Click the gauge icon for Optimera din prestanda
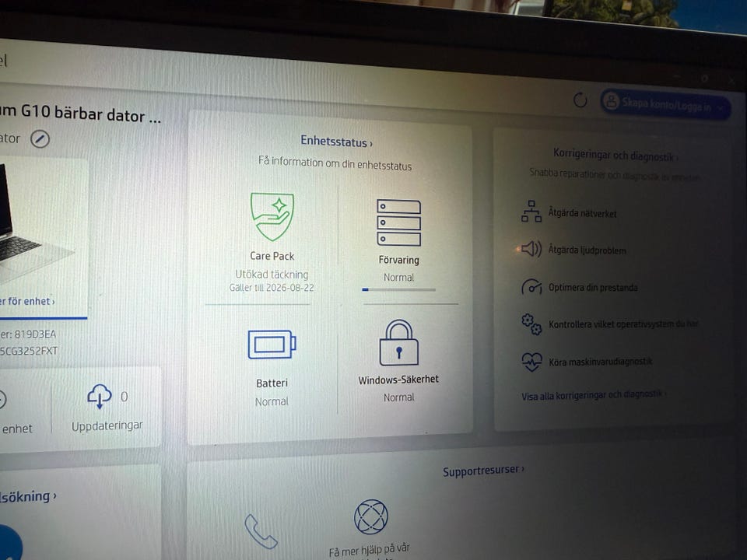 click(531, 287)
